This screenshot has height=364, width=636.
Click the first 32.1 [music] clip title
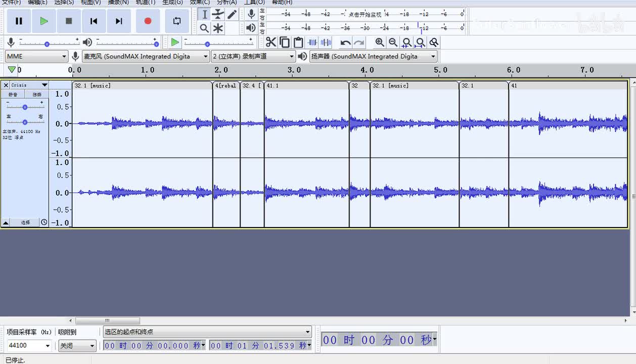click(x=92, y=85)
